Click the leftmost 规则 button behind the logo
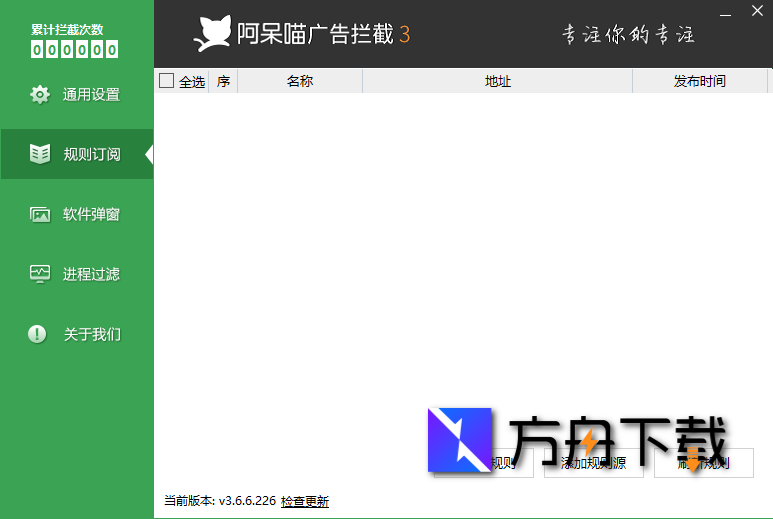The image size is (773, 519). (484, 463)
